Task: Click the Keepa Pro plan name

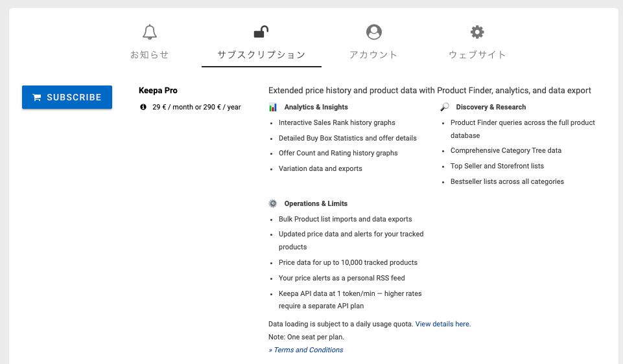Action: pyautogui.click(x=158, y=91)
